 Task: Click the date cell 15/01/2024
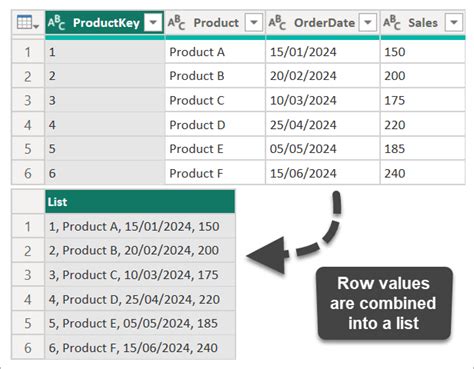[x=323, y=52]
